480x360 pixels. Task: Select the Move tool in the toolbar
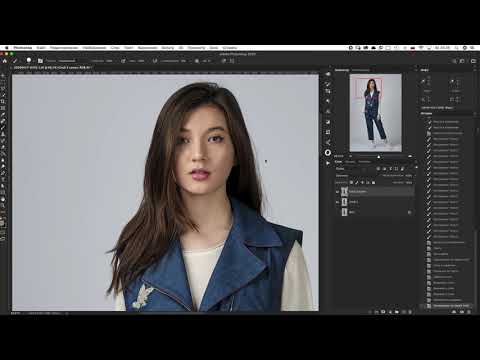pos(3,76)
